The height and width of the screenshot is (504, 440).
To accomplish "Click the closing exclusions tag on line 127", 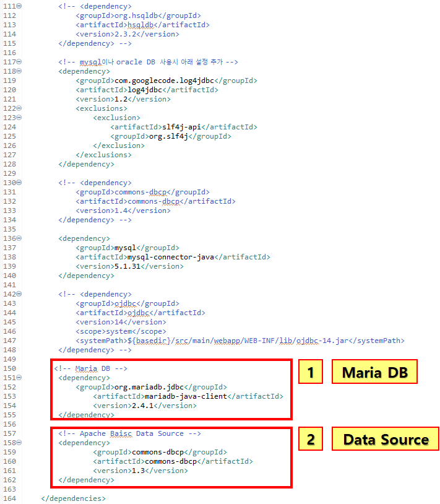I will (104, 155).
